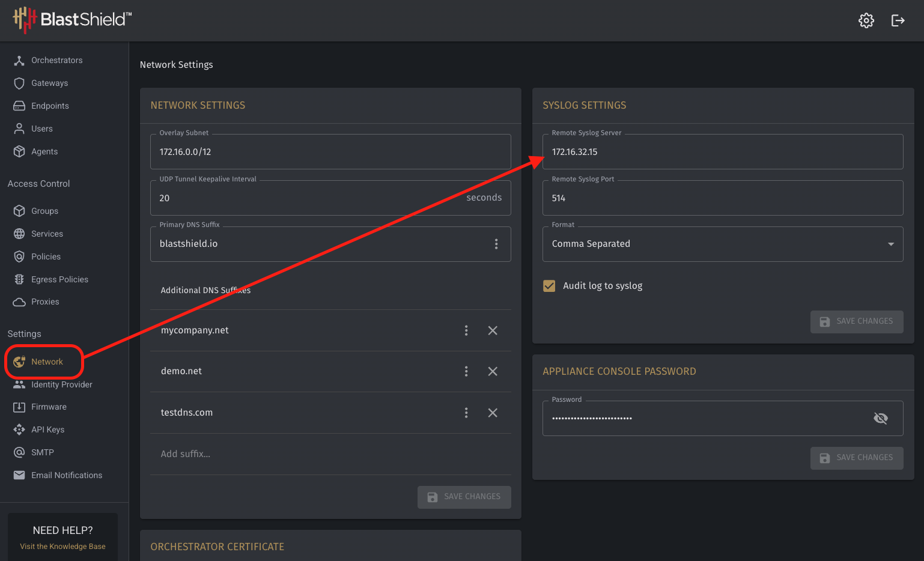Screen dimensions: 924x561
Task: Click the logout icon in header
Action: 898,20
